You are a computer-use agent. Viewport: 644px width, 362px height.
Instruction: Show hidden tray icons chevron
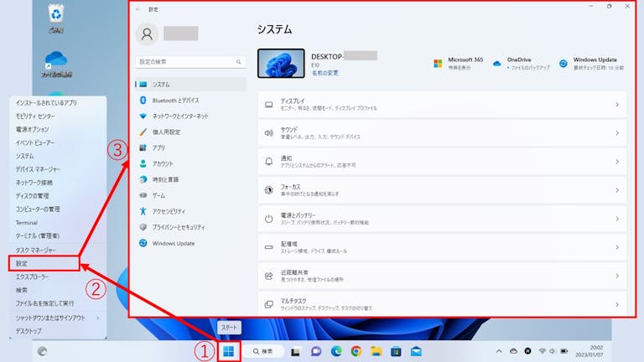pos(499,351)
